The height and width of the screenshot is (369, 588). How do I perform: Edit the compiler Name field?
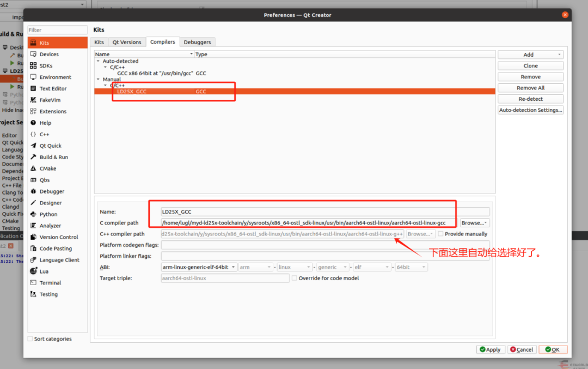(x=325, y=211)
